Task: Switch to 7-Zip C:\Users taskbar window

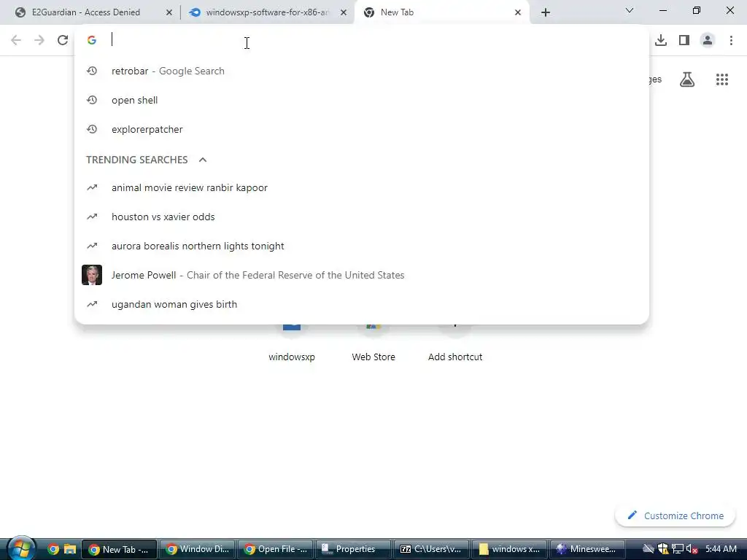Action: coord(431,549)
